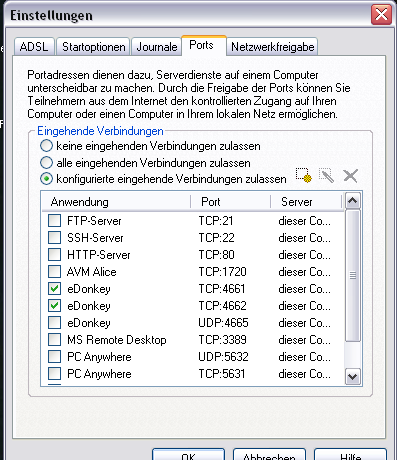
Task: Sort list by Port column header
Action: 230,202
